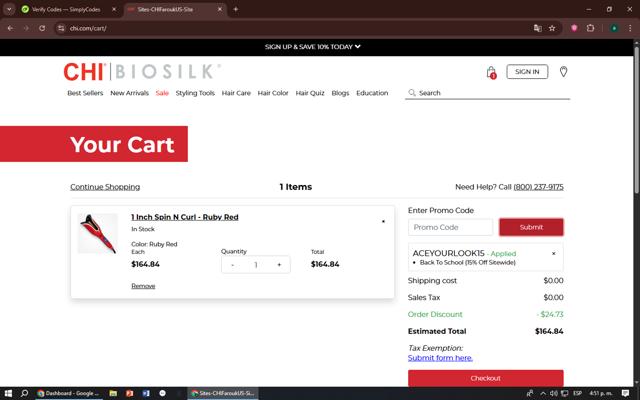Remove item using the x icon on product card
The width and height of the screenshot is (640, 400).
pos(383,221)
